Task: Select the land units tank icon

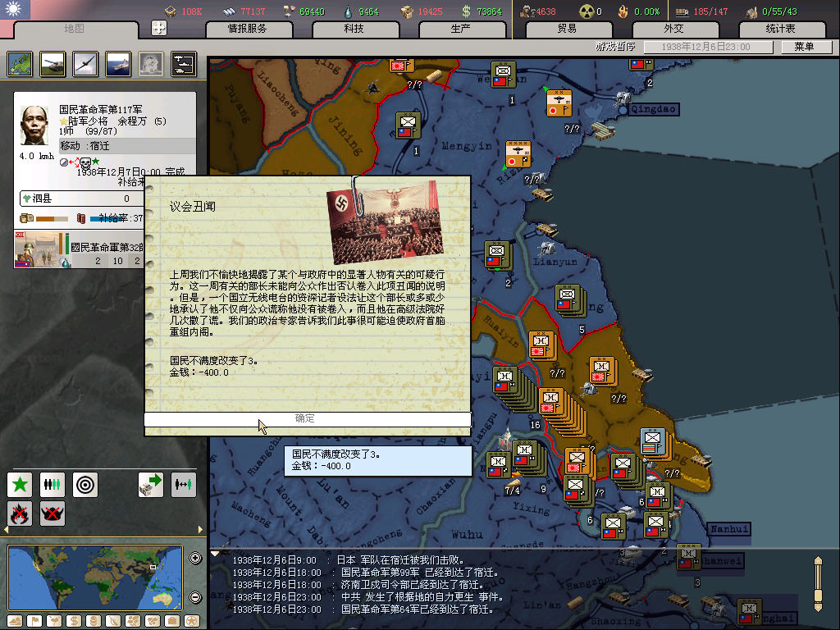Action: coord(52,64)
